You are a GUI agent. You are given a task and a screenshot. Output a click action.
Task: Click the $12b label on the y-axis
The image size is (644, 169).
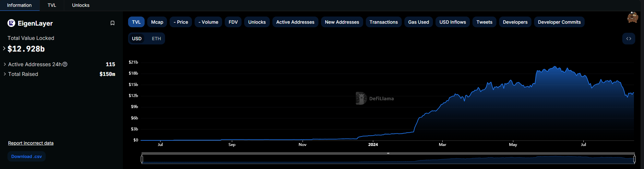coord(133,95)
